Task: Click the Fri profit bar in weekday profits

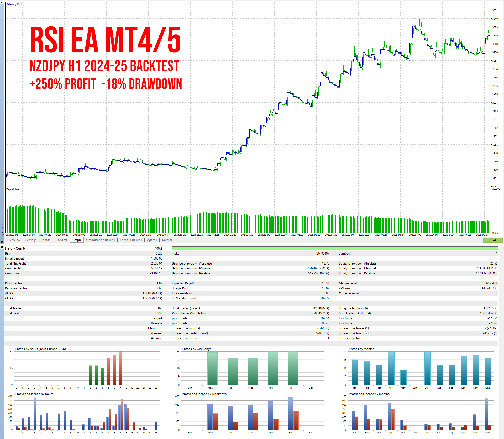Action: [x=291, y=414]
